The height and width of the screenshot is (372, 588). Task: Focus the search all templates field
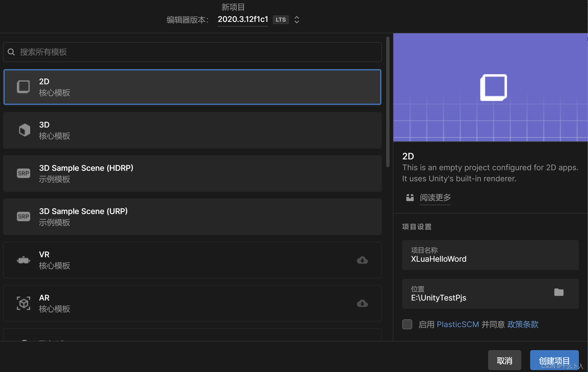click(192, 52)
